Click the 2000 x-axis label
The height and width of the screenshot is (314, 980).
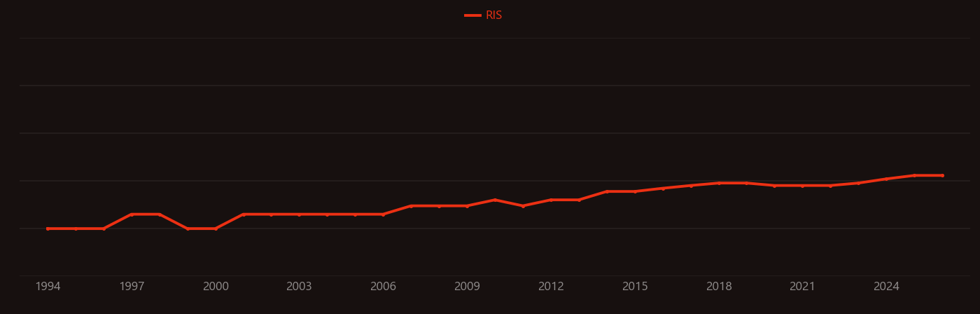pos(216,287)
